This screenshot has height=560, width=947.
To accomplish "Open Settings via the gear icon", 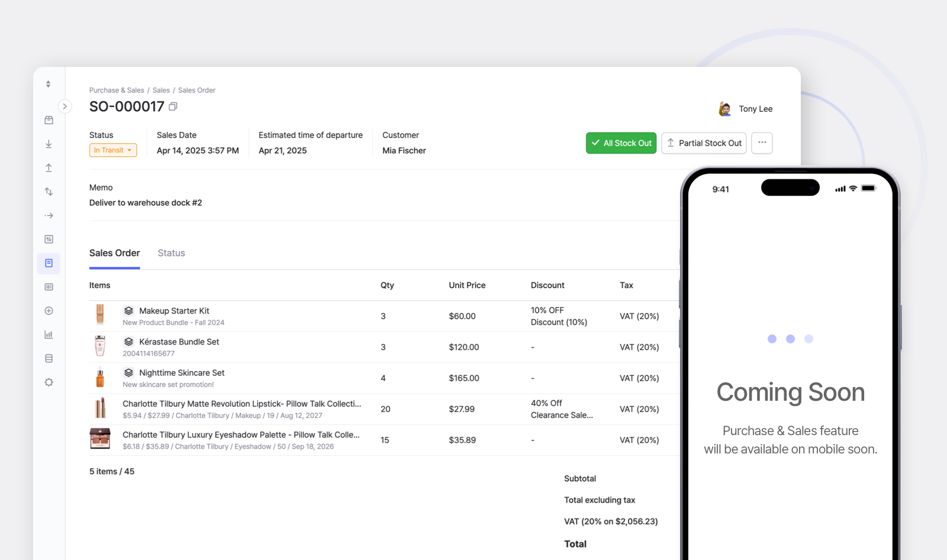I will [x=49, y=382].
